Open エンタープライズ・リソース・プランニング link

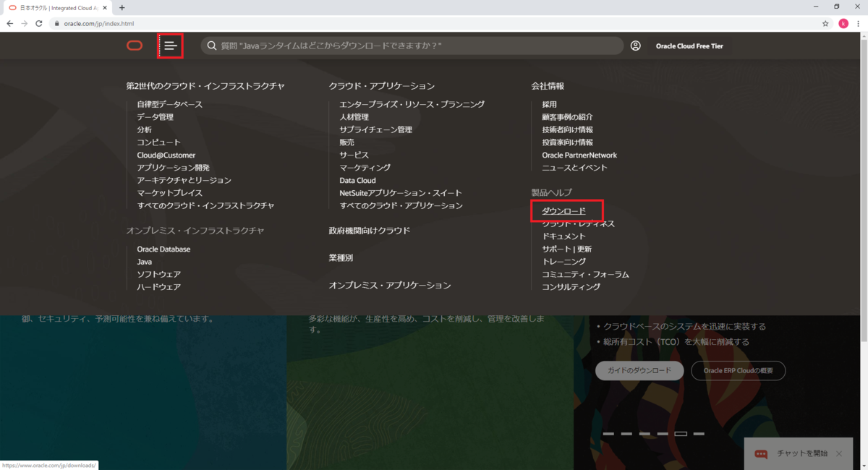click(x=412, y=104)
